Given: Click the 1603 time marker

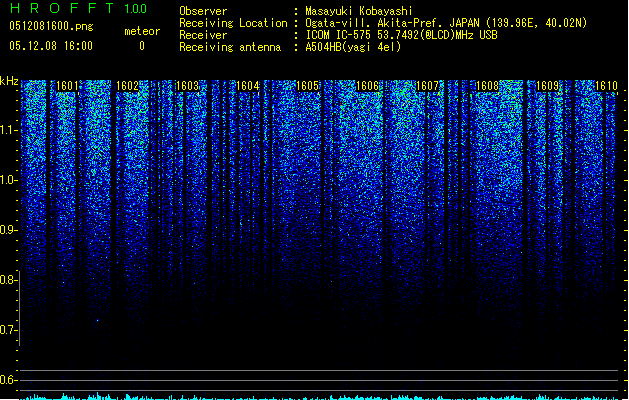Looking at the screenshot, I should coord(187,86).
